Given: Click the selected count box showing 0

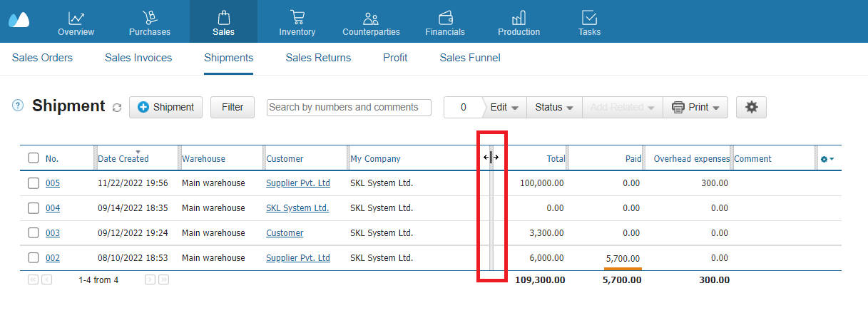Looking at the screenshot, I should point(464,107).
